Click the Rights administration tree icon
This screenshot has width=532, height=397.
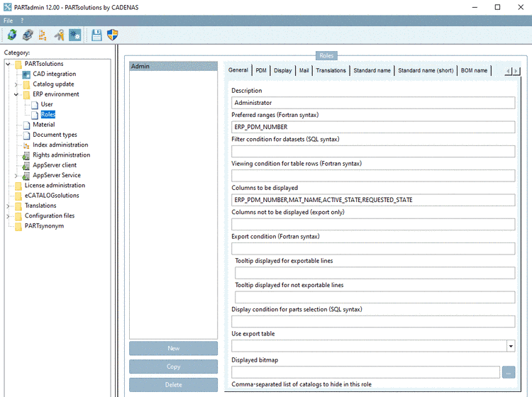click(x=26, y=156)
